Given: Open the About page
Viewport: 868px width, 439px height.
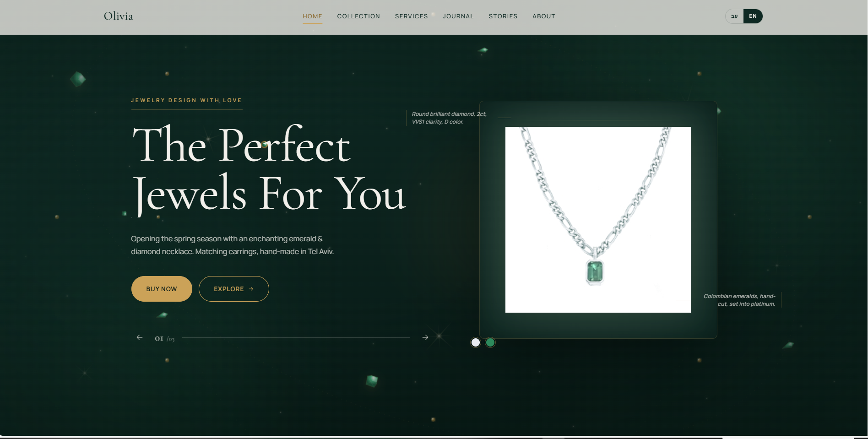Looking at the screenshot, I should 544,16.
